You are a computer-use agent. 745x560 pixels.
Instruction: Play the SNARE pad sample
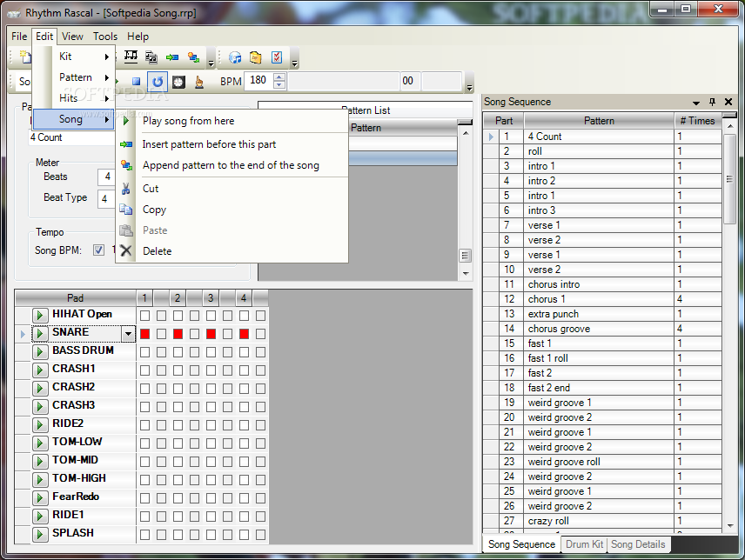click(40, 334)
